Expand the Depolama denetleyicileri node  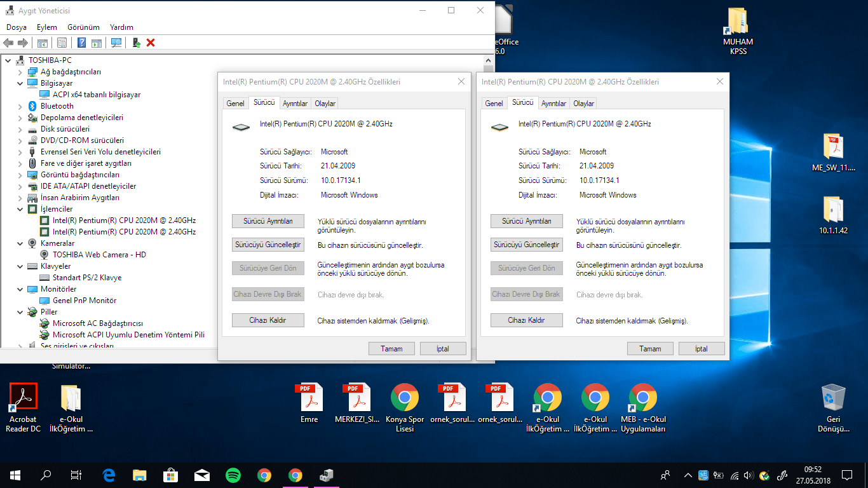click(x=20, y=118)
